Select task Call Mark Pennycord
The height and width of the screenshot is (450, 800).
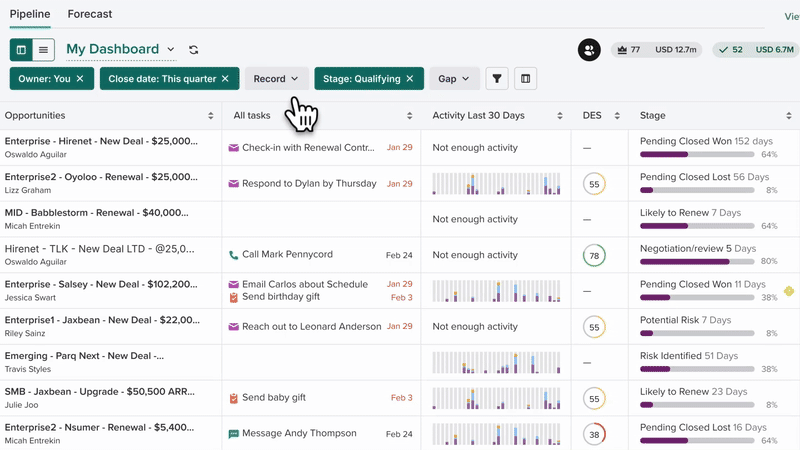[287, 255]
